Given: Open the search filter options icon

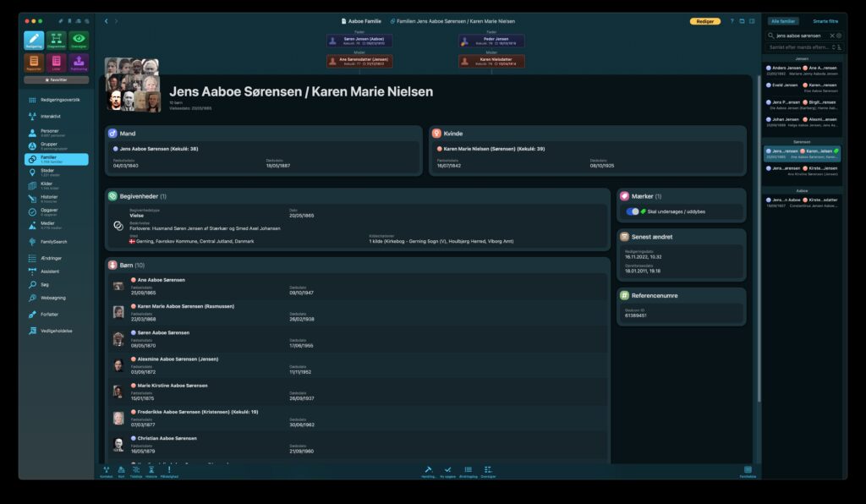Looking at the screenshot, I should pyautogui.click(x=839, y=36).
